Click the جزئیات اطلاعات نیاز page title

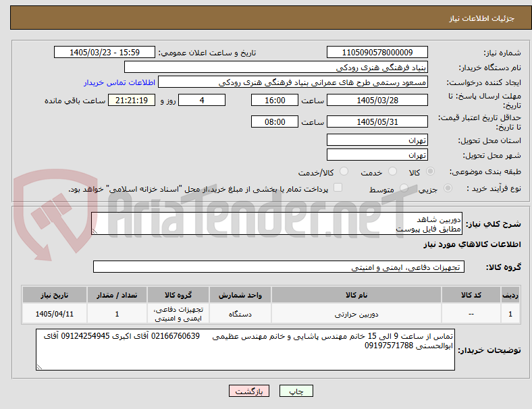click(x=482, y=18)
